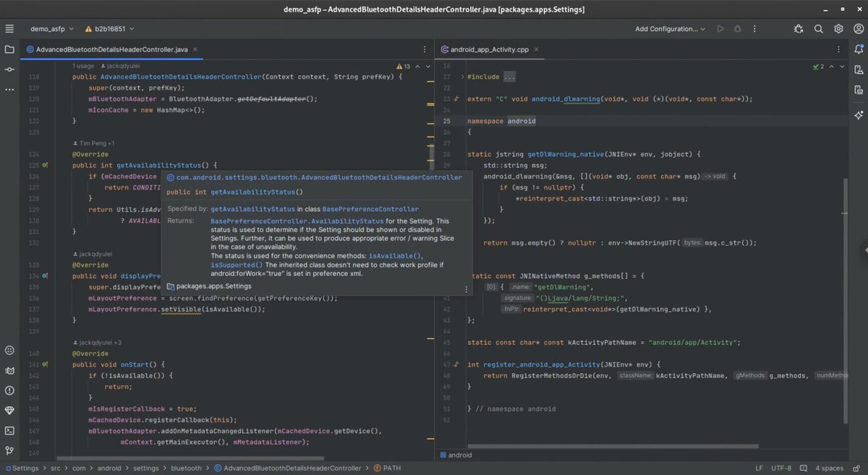Open the main hamburger menu
Image resolution: width=868 pixels, height=475 pixels.
[9, 29]
